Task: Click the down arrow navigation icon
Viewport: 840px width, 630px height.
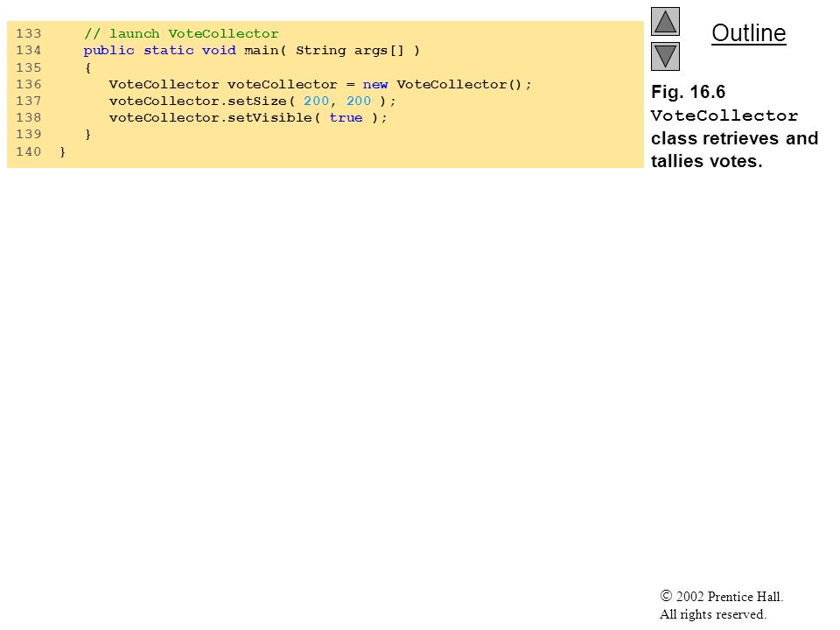Action: coord(665,56)
